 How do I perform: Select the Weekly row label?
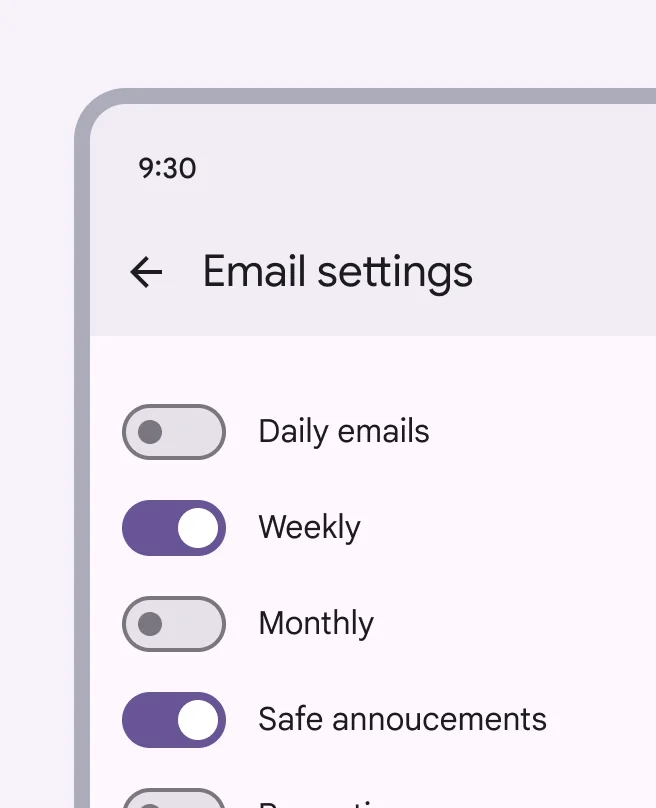click(x=309, y=528)
